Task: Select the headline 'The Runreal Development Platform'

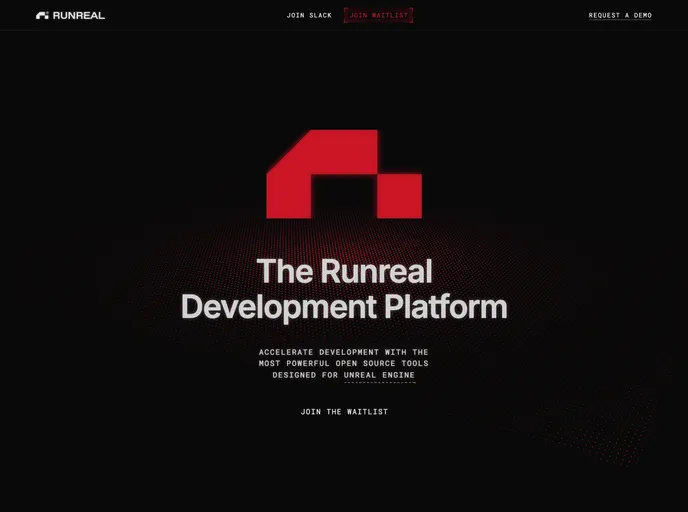Action: click(x=344, y=289)
